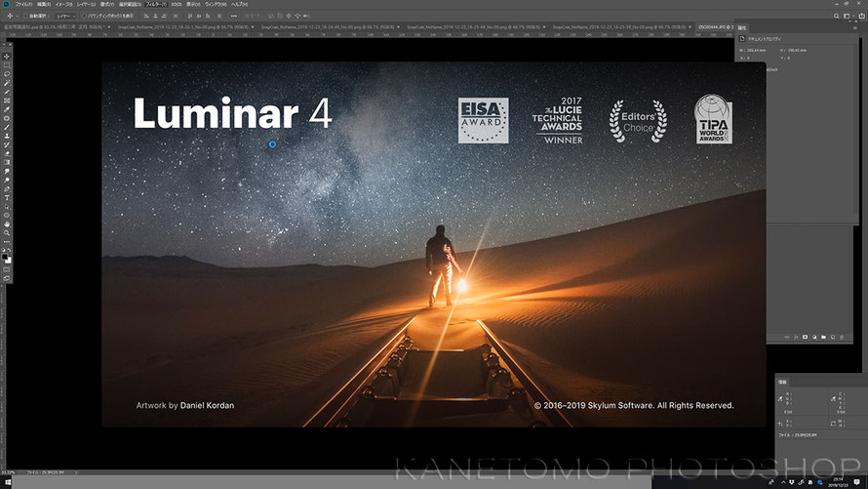Click the new group folder icon
Image resolution: width=868 pixels, height=489 pixels.
(x=823, y=337)
